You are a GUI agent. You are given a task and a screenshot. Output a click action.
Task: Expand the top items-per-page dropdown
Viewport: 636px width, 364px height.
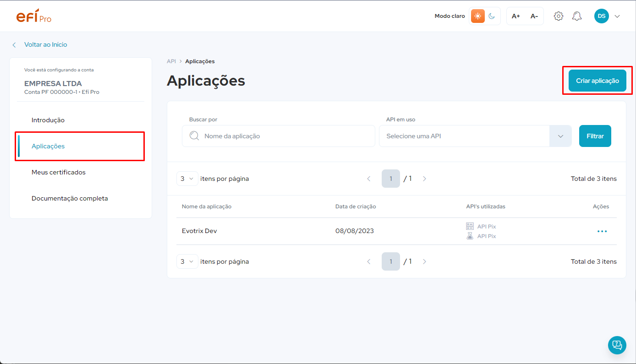[x=187, y=178]
